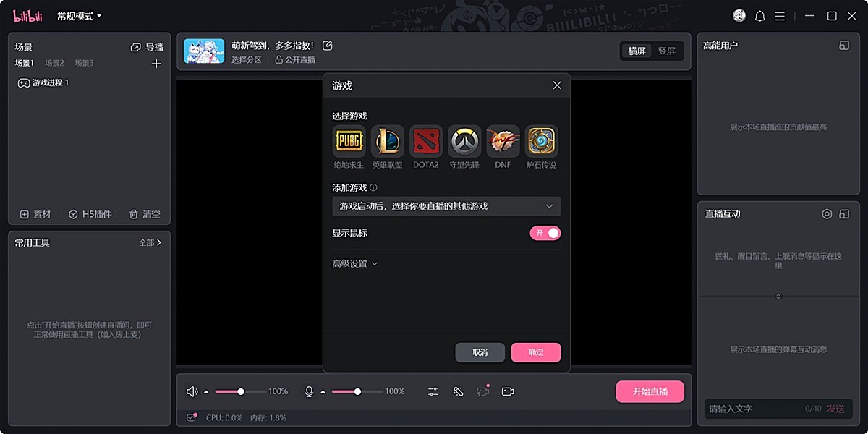
Task: Select the 炉石传说 game icon
Action: pyautogui.click(x=542, y=141)
